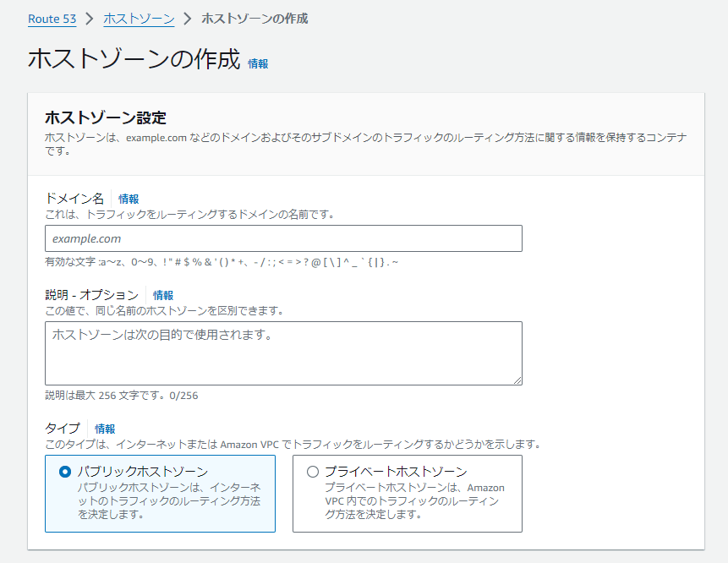This screenshot has height=563, width=728.
Task: Open 情報 link beside 説明 - オプション
Action: [163, 295]
